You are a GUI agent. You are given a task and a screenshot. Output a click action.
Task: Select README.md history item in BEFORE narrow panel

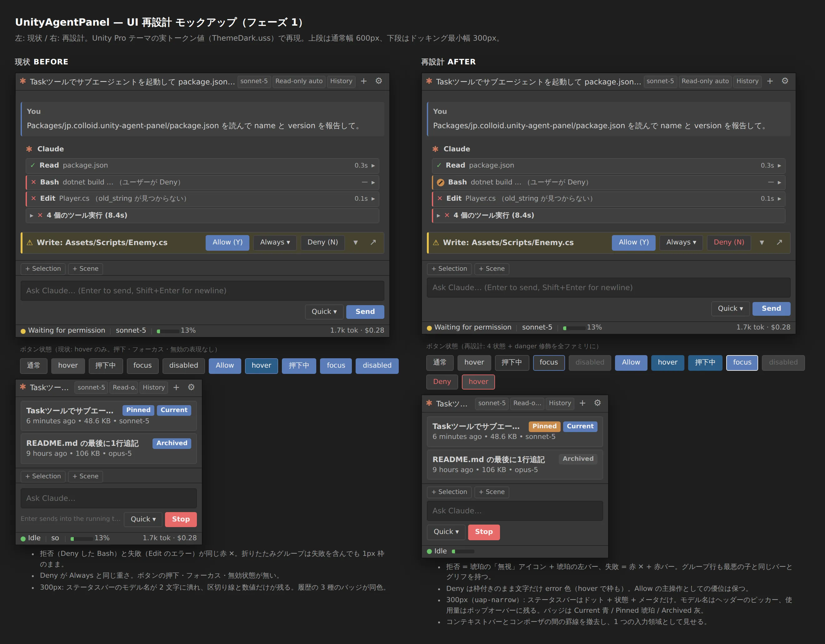[109, 448]
